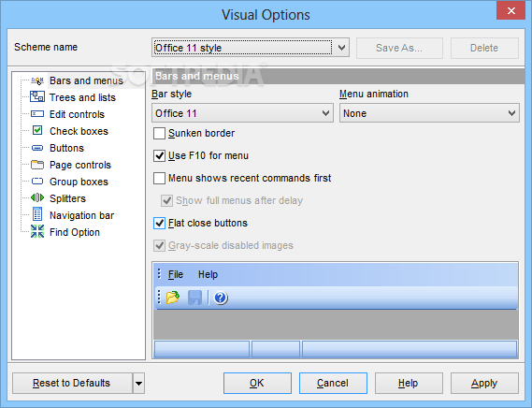This screenshot has height=408, width=532.
Task: Click the blue help question mark icon
Action: click(x=221, y=298)
